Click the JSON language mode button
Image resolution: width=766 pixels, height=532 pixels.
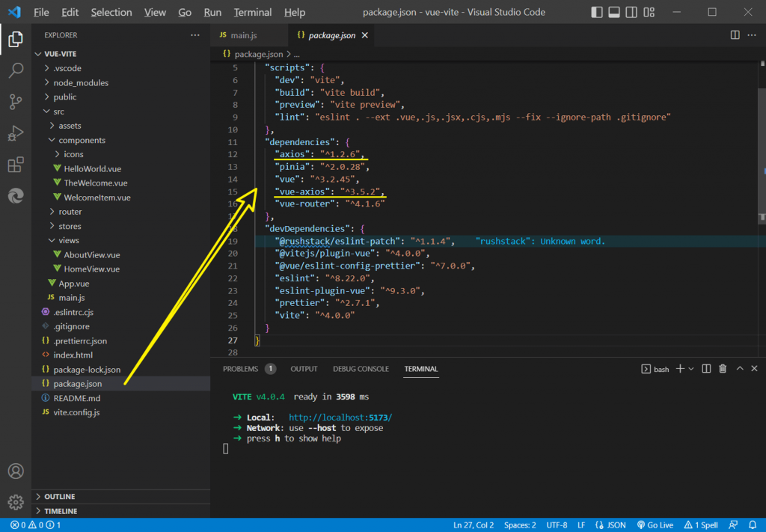point(610,525)
